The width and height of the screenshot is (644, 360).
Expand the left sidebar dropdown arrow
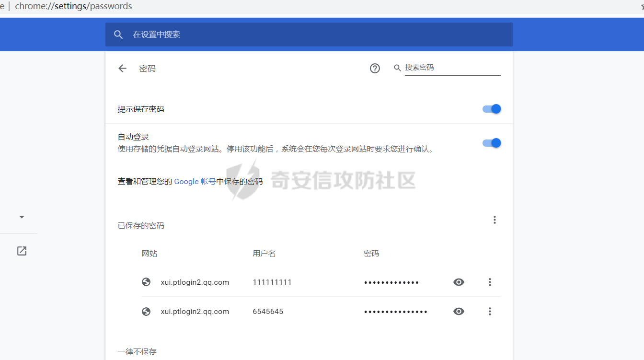pos(22,217)
